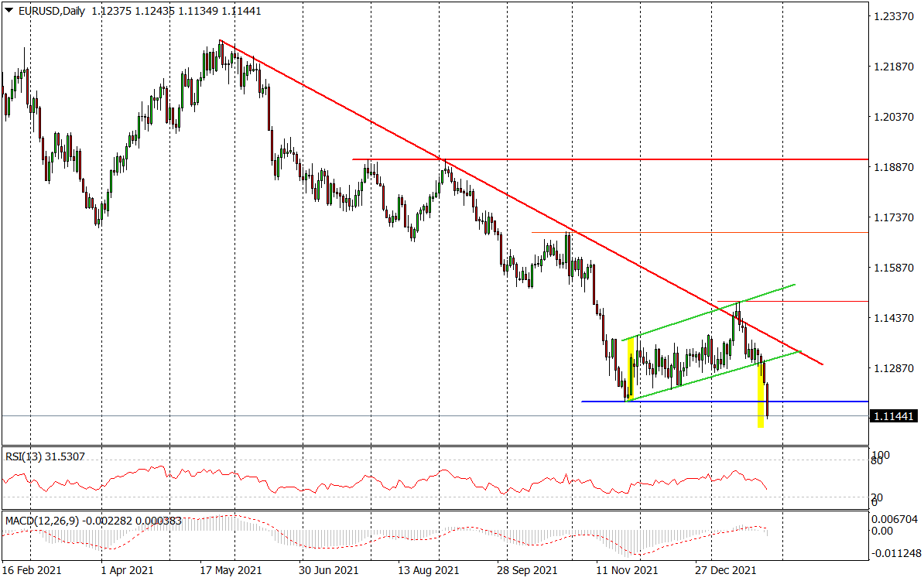Click the 1.17370 price axis label
Image resolution: width=924 pixels, height=581 pixels.
(893, 217)
